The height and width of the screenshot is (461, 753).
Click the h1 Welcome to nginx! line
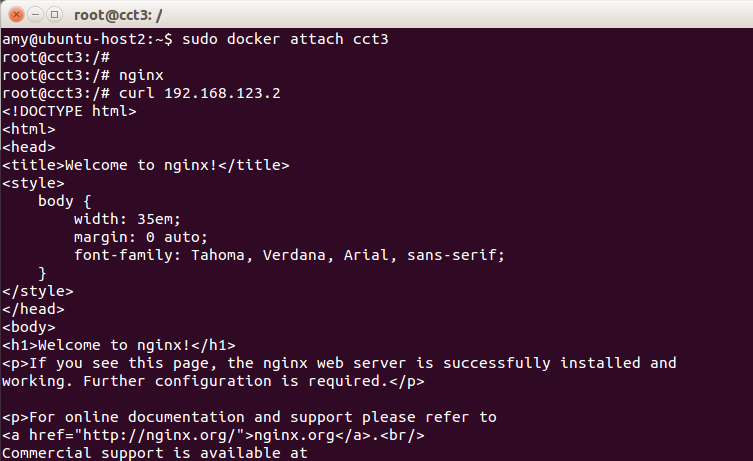tap(119, 345)
